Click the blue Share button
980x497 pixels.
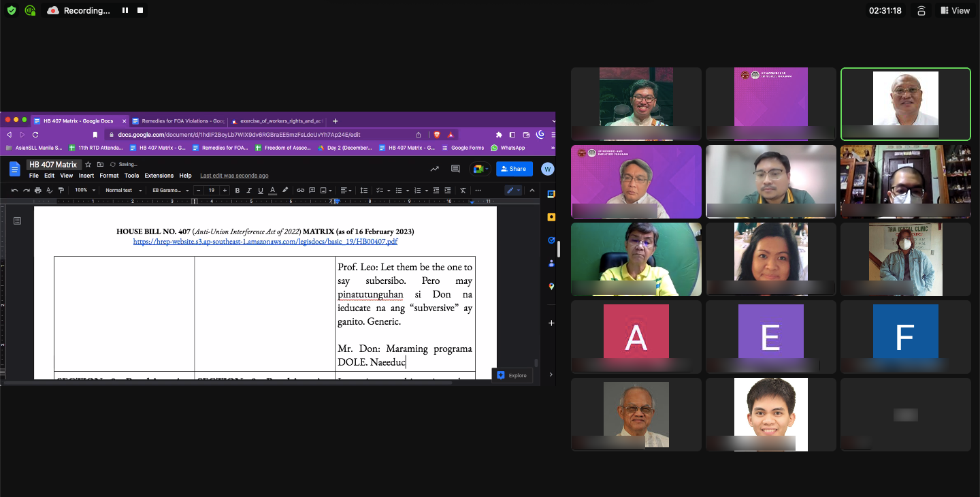tap(514, 169)
